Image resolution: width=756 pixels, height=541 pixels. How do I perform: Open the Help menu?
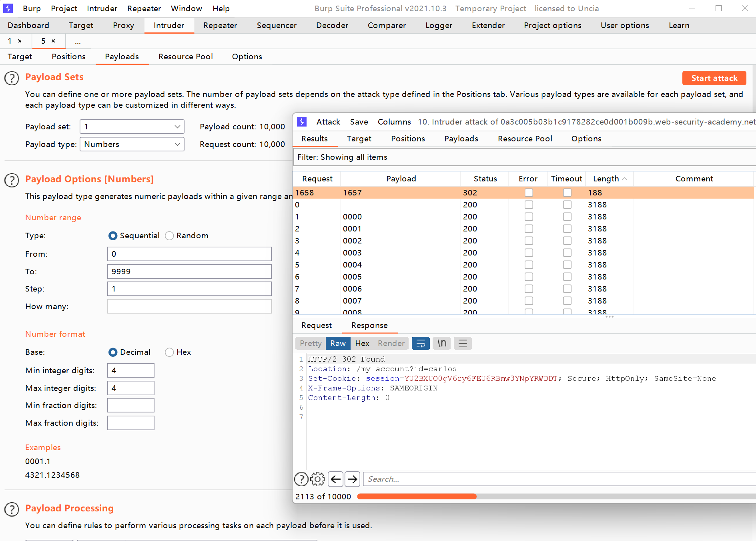tap(221, 8)
